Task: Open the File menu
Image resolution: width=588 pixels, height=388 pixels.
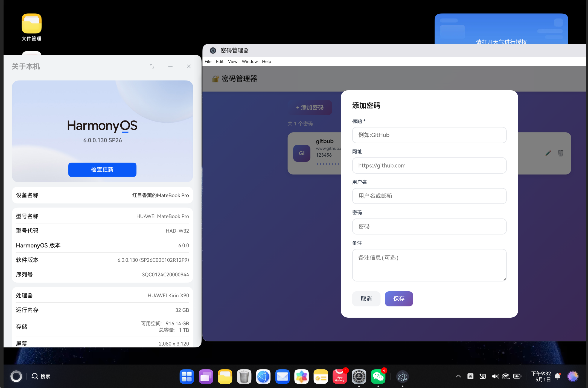Action: (208, 61)
